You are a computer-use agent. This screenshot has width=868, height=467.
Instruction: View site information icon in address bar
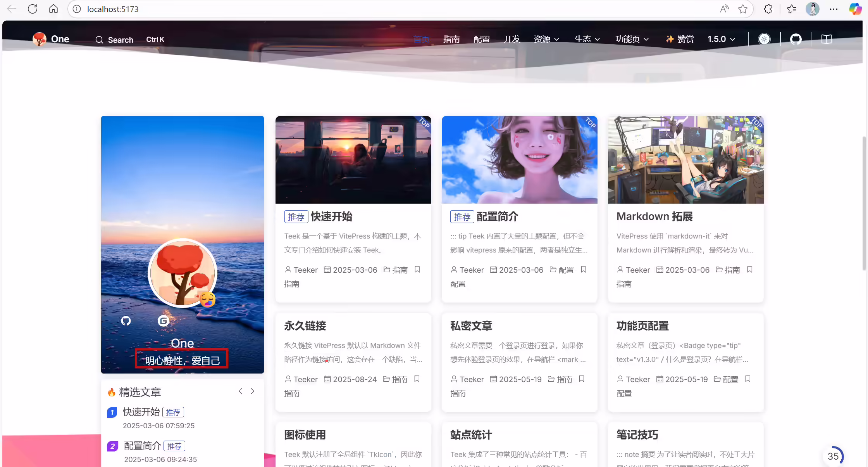[x=77, y=9]
